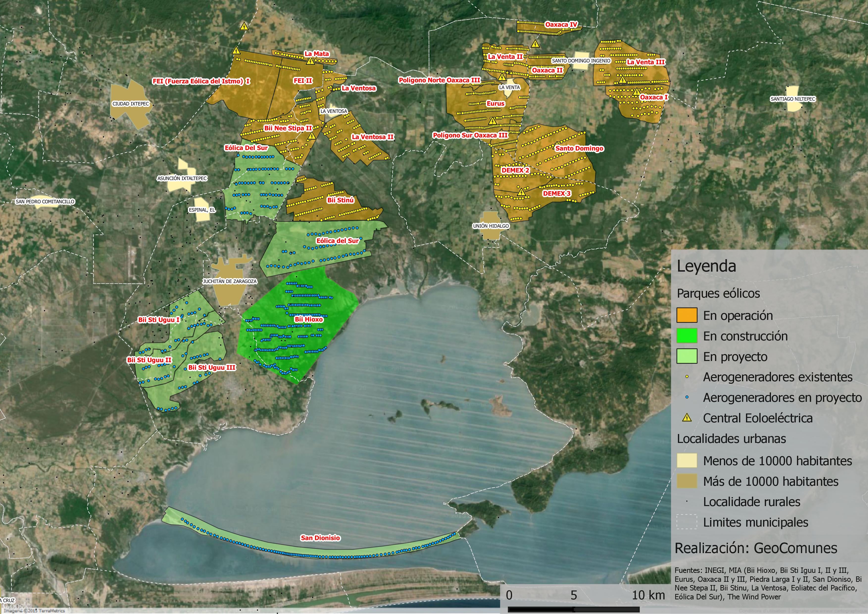Click the power plant triangle beside La Mata label
Image resolution: width=868 pixels, height=614 pixels.
click(310, 61)
